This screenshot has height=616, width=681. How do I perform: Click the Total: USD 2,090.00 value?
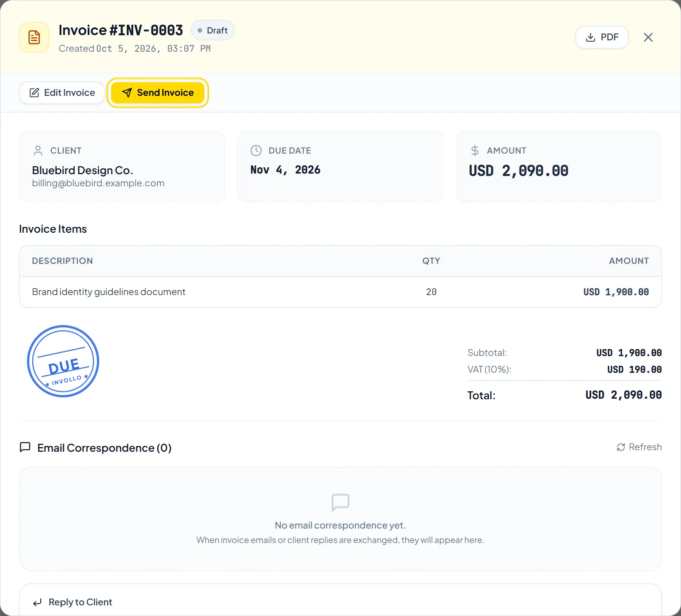click(623, 395)
